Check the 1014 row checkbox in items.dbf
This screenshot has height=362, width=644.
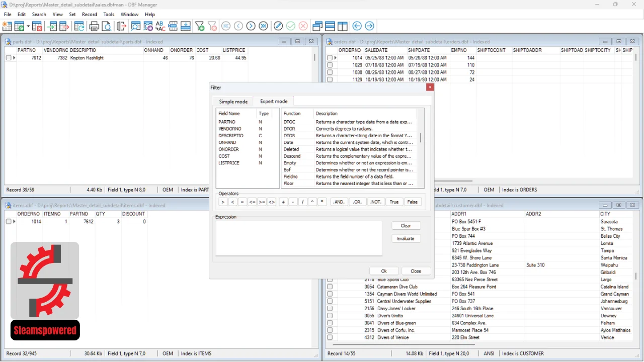click(9, 221)
